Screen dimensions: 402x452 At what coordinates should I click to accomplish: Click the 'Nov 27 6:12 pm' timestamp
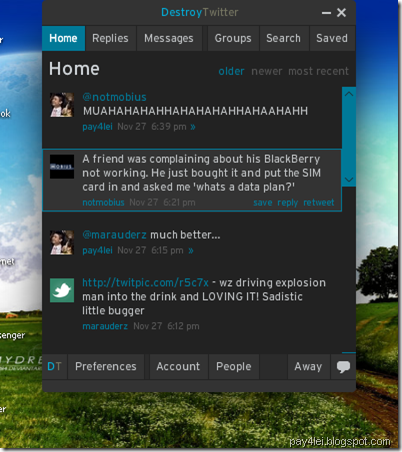coord(166,326)
